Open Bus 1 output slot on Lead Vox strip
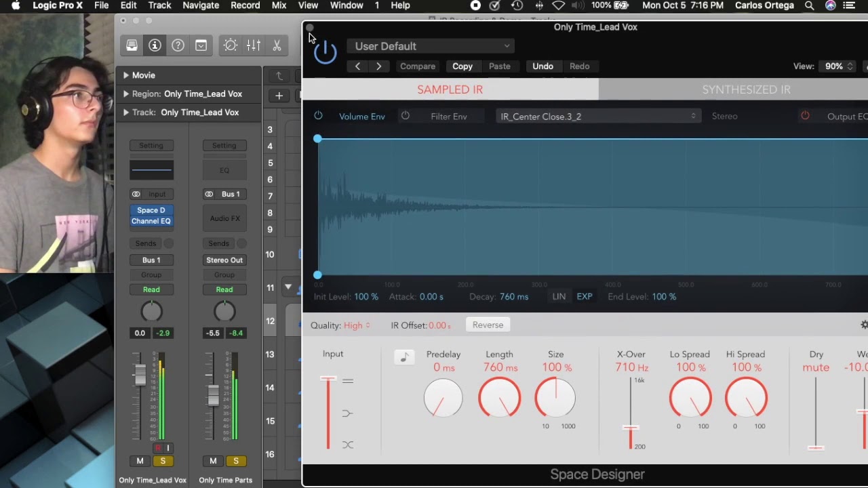This screenshot has width=868, height=488. (x=151, y=260)
